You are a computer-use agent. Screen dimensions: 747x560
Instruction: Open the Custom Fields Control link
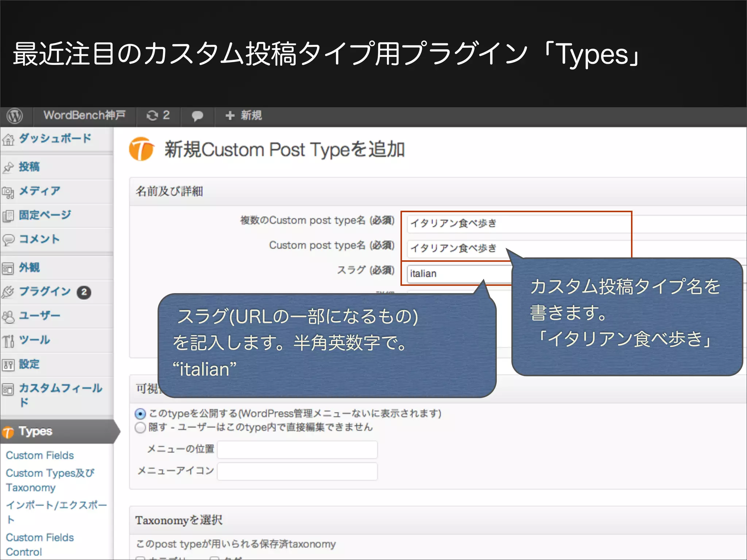point(40,544)
